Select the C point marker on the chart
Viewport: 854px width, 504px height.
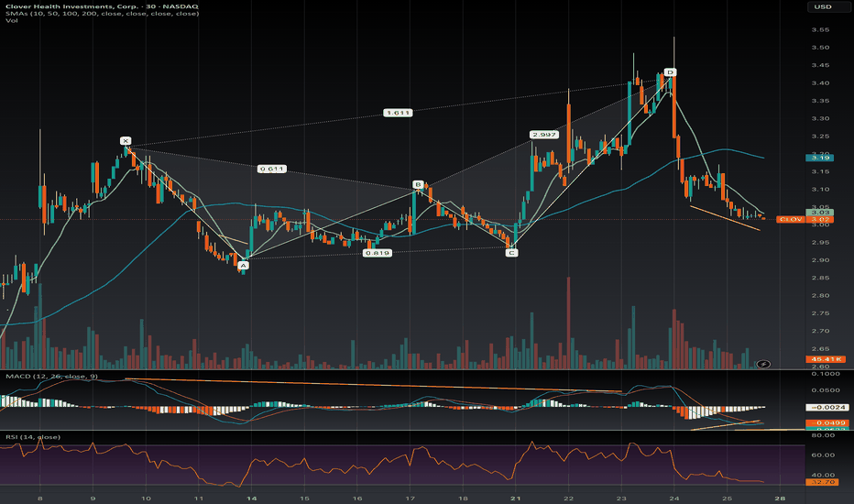point(511,253)
